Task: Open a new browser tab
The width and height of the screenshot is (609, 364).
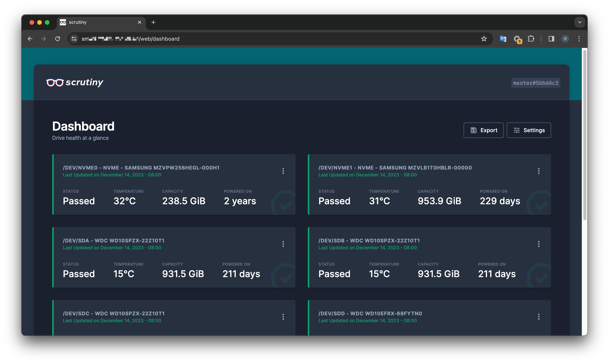Action: pos(153,22)
